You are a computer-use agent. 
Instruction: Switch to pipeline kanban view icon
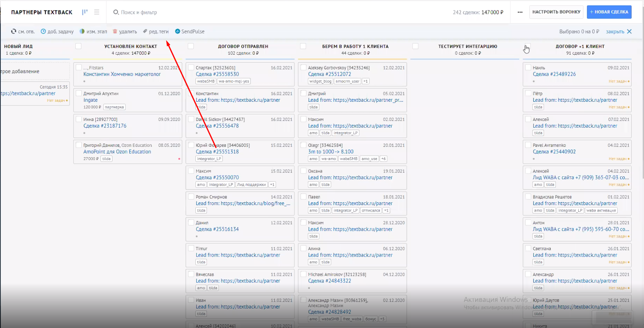point(85,12)
